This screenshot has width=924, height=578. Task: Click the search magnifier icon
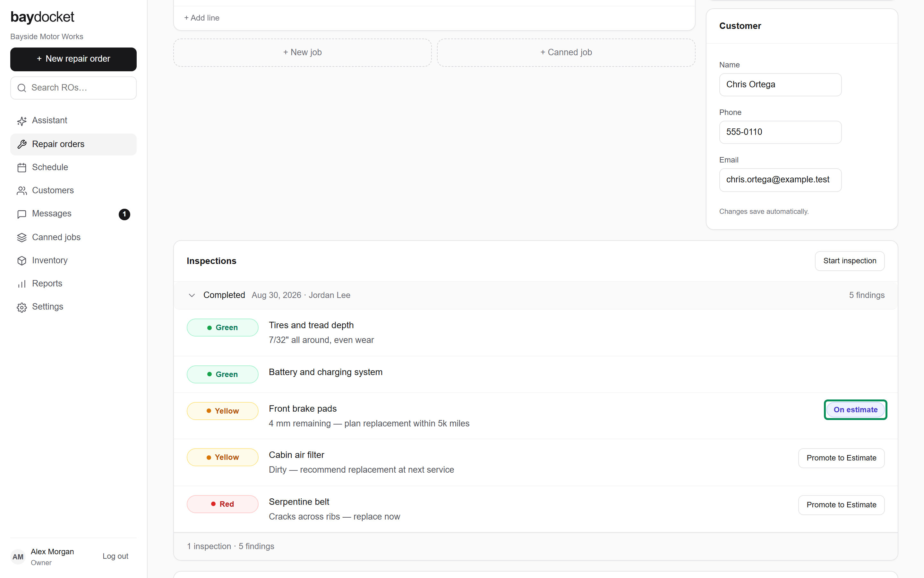coord(22,88)
